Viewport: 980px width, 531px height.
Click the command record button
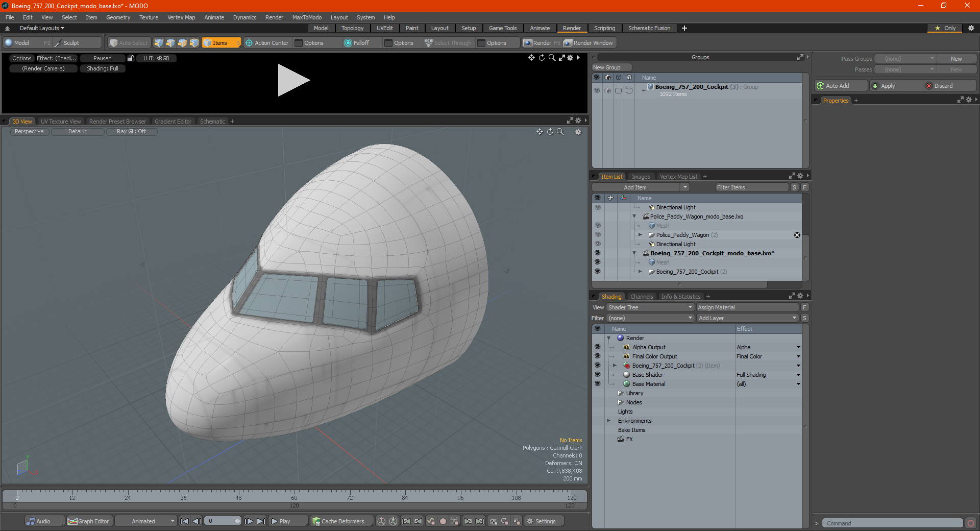click(x=970, y=523)
